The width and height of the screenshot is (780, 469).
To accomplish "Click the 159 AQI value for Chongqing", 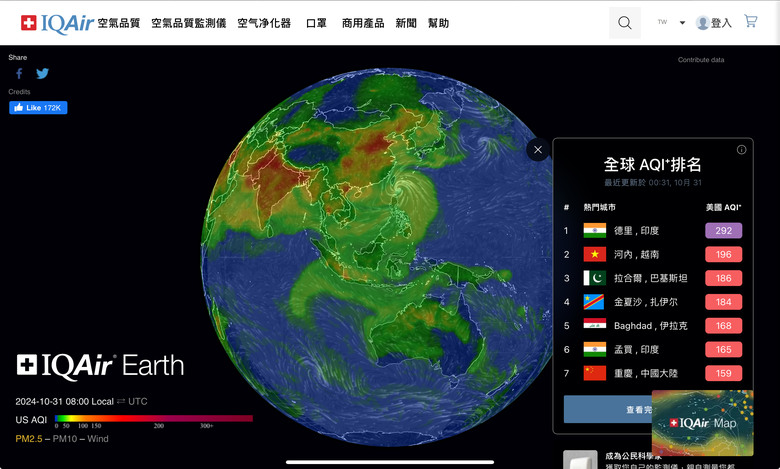I will [723, 373].
